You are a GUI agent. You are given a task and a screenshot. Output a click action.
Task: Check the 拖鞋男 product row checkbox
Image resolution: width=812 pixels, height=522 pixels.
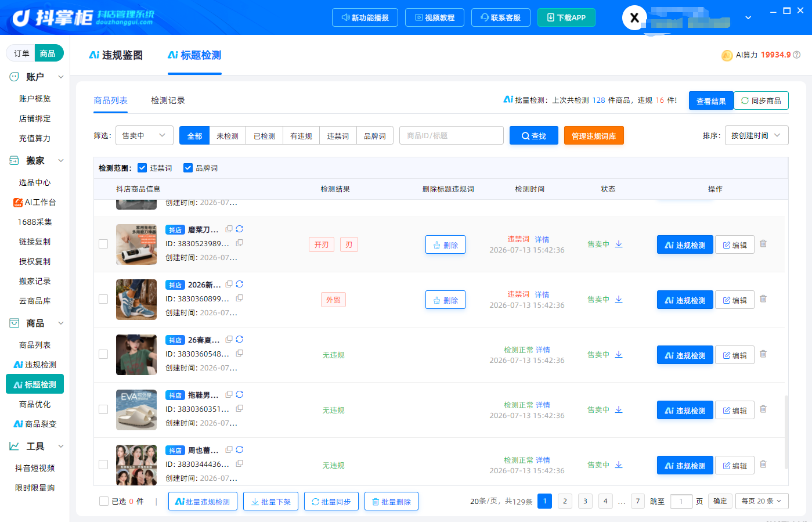(103, 409)
